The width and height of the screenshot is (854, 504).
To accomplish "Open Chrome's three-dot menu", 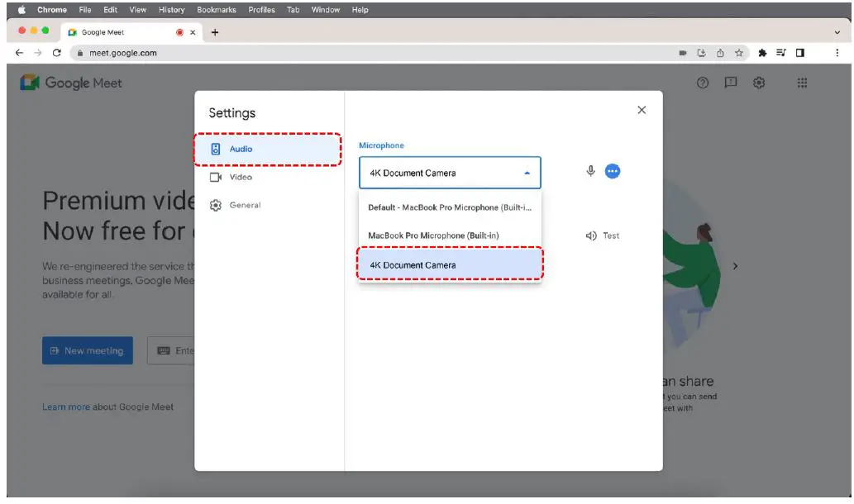I will click(x=837, y=53).
